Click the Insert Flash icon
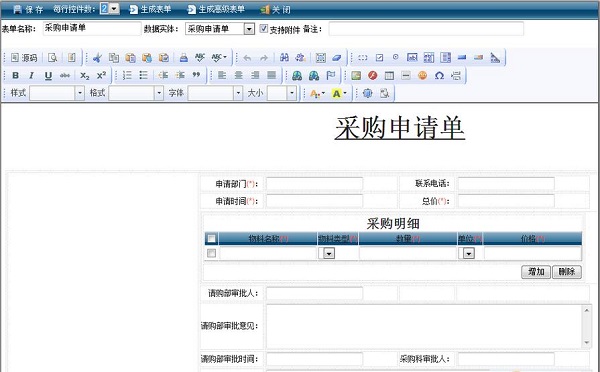The width and height of the screenshot is (600, 372). (373, 75)
